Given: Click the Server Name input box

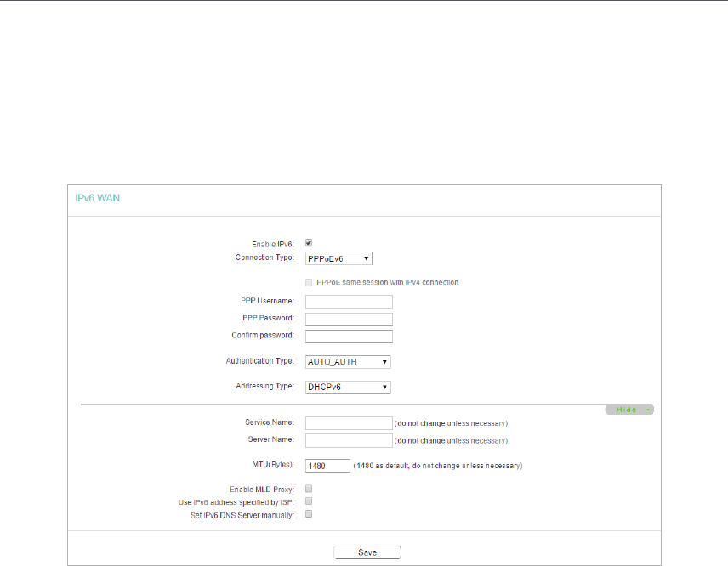Looking at the screenshot, I should click(x=349, y=440).
